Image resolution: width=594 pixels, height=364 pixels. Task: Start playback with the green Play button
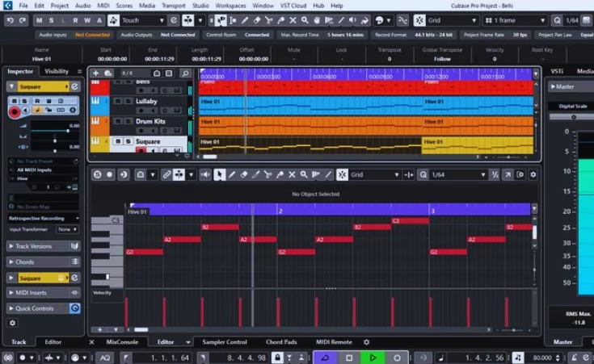click(x=373, y=358)
